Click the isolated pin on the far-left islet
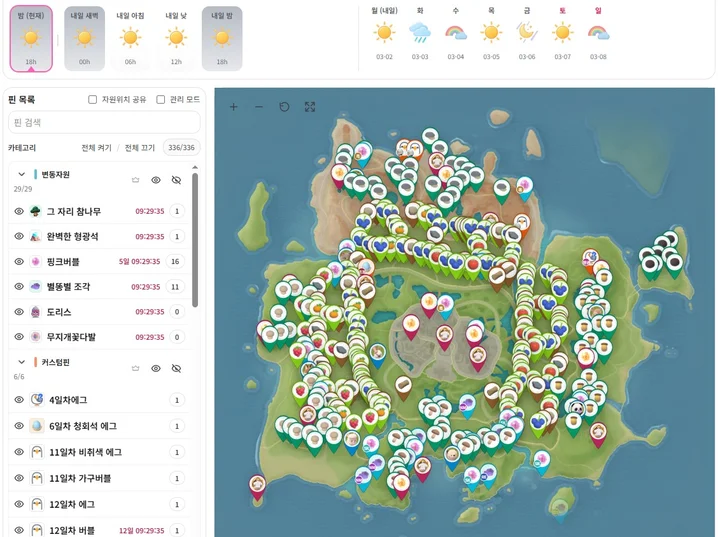This screenshot has width=718, height=537. (257, 484)
